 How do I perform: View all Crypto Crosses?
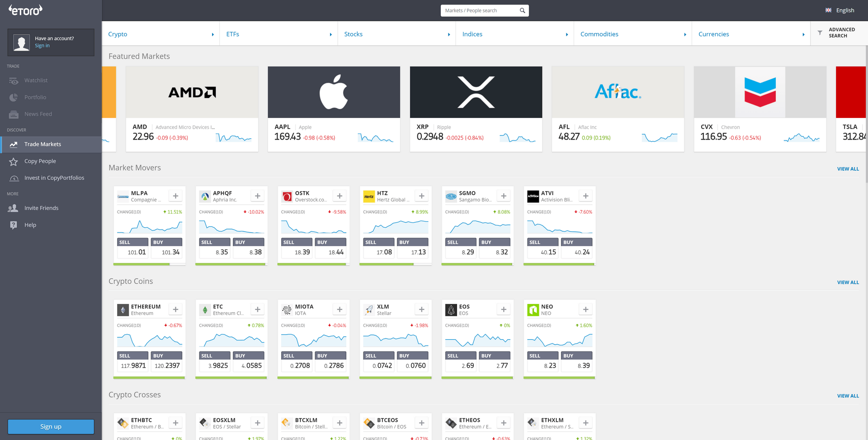coord(848,396)
